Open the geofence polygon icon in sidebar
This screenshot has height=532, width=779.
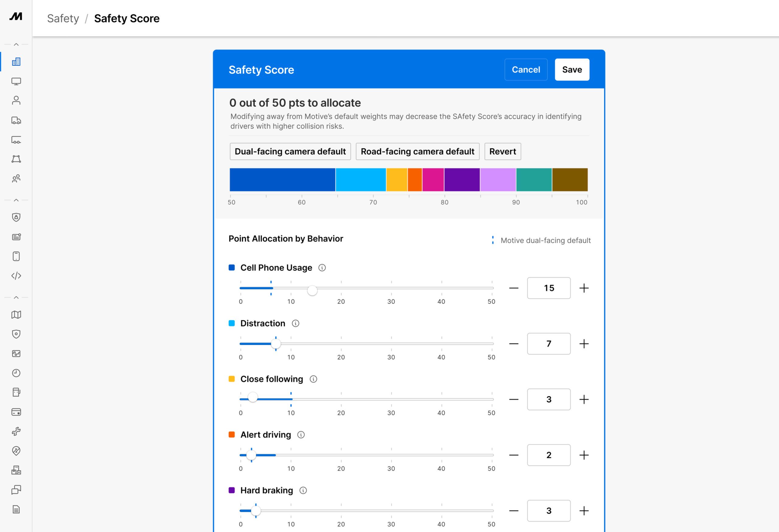[x=16, y=159]
